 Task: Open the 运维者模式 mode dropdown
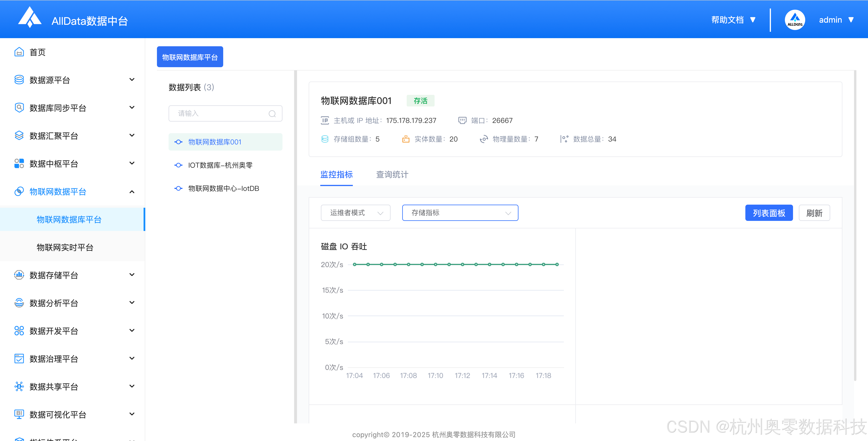(x=356, y=213)
